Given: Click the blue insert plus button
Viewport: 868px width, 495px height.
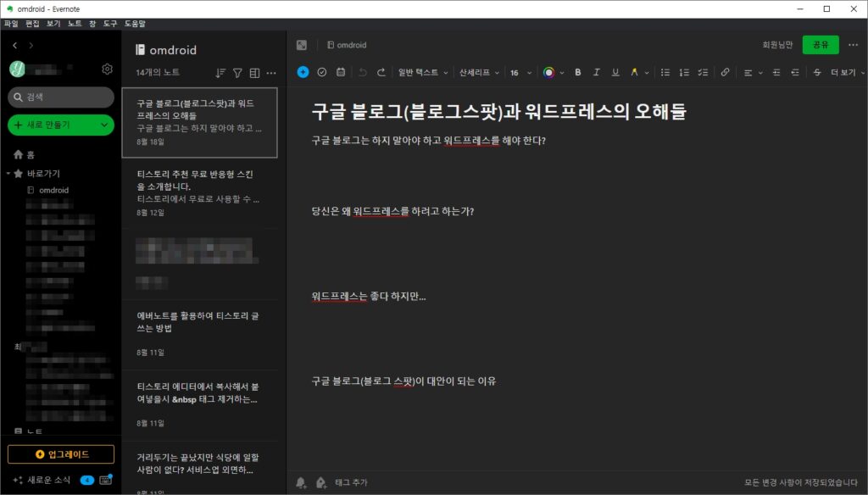Looking at the screenshot, I should click(x=303, y=72).
